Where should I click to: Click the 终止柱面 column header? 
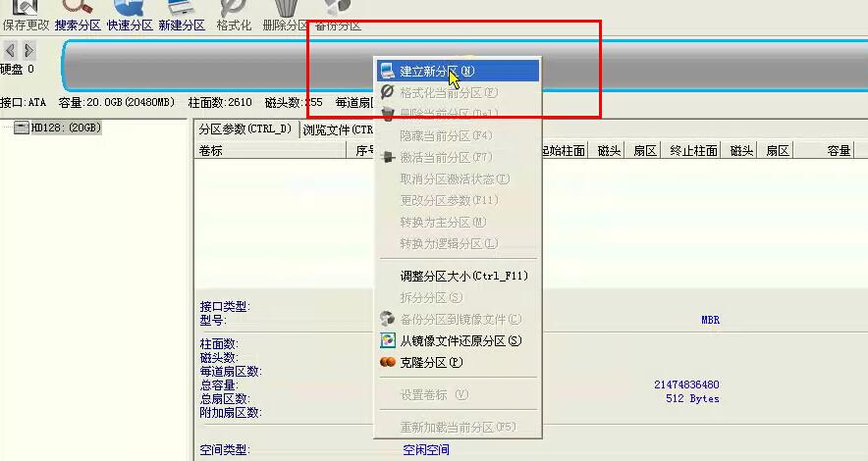coord(693,150)
